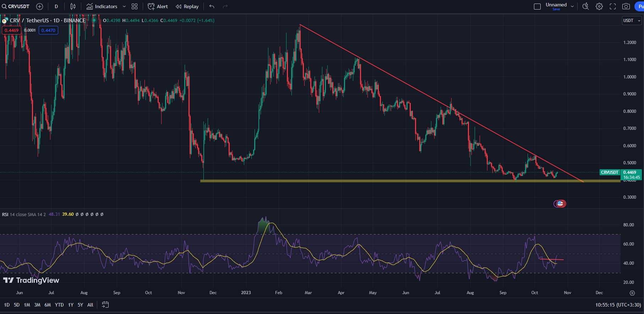The width and height of the screenshot is (644, 314).
Task: Select the 5Y date range
Action: (81, 305)
